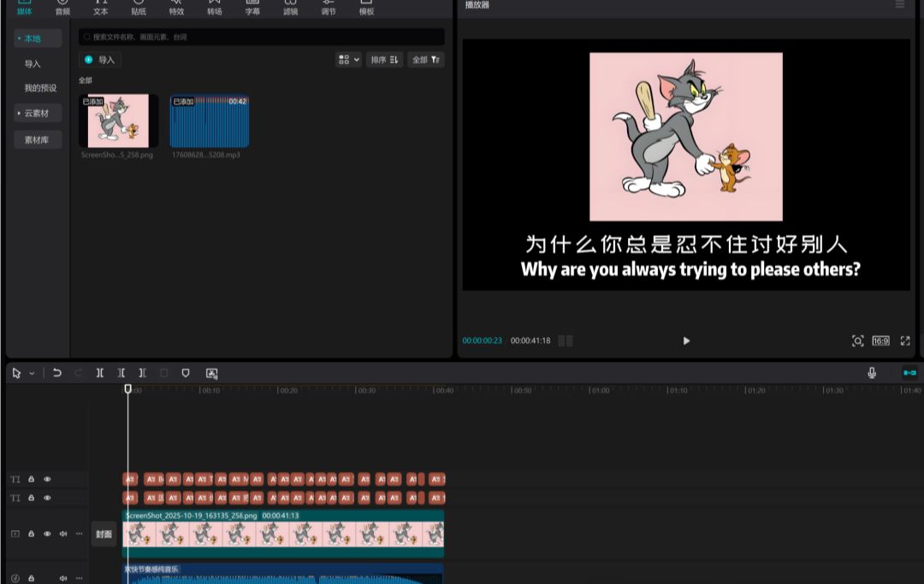Mute the ScreenShot video track audio
Screen dimensions: 924x584
(x=62, y=534)
